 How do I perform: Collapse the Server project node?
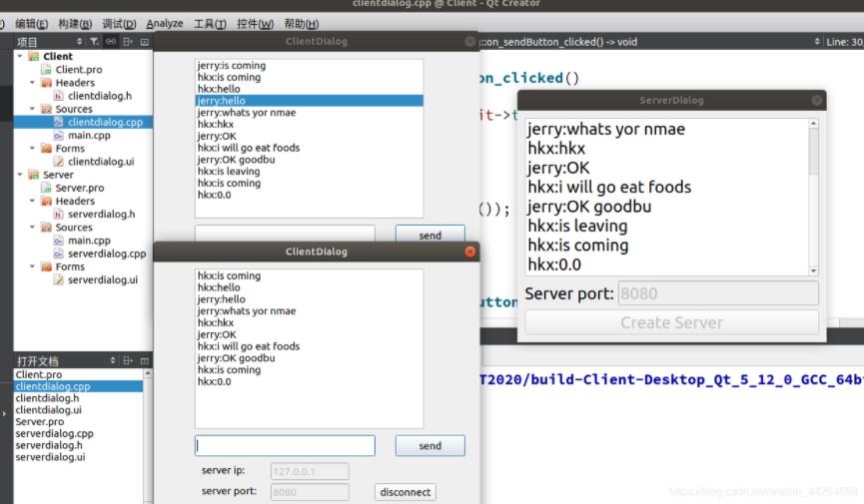[20, 175]
